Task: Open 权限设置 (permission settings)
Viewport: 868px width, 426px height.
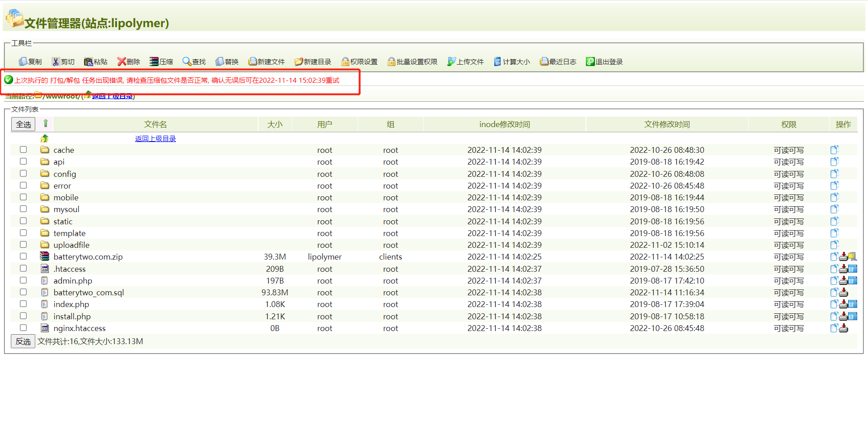Action: [359, 62]
